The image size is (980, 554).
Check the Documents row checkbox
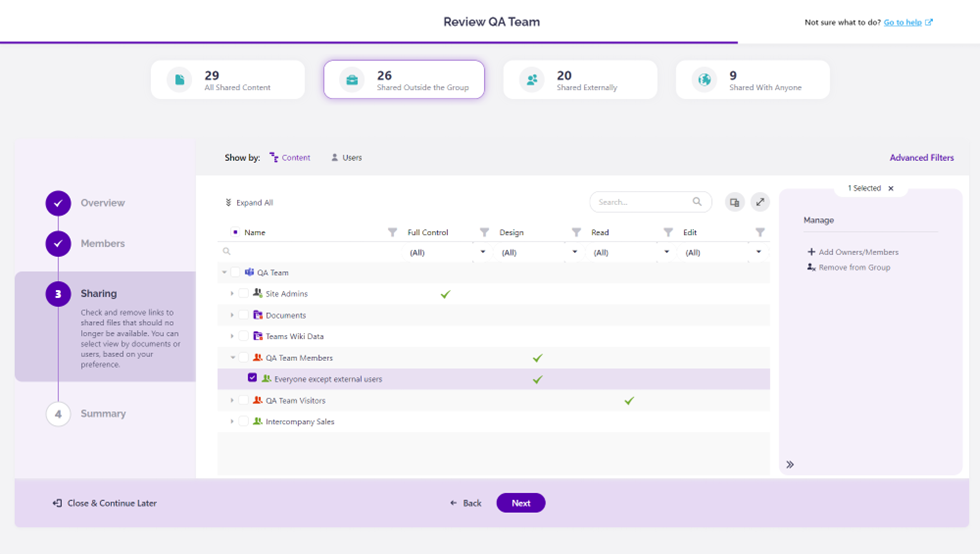244,315
